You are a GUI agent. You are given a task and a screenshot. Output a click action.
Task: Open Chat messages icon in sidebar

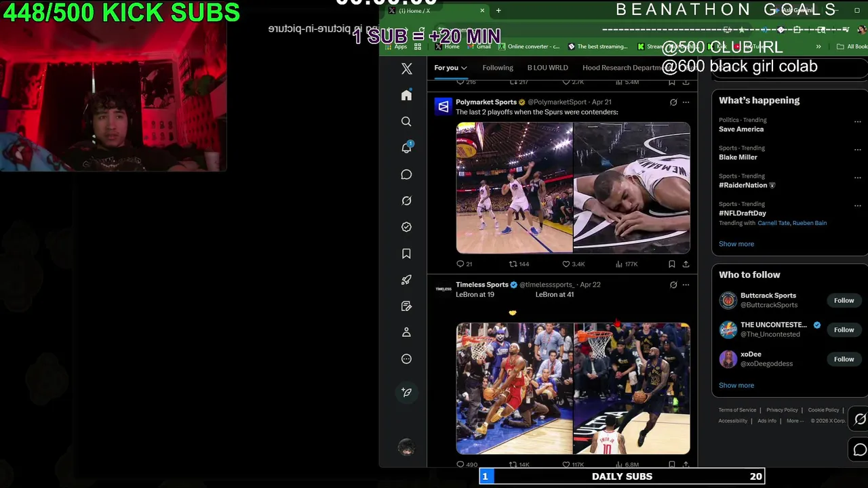pos(406,174)
